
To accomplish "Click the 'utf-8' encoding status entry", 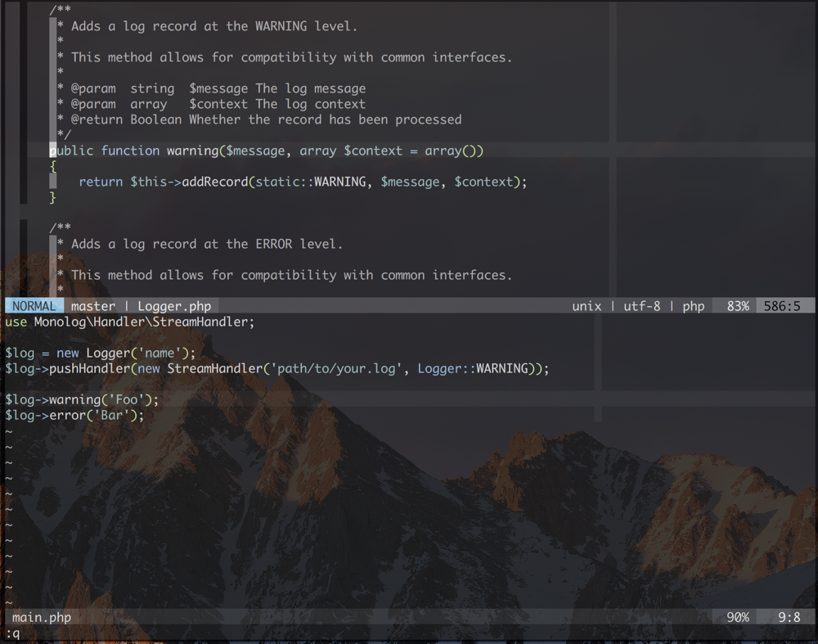I will [641, 306].
